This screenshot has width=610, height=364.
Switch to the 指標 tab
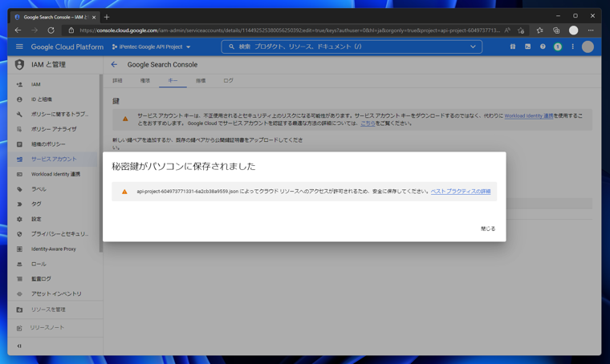point(201,81)
